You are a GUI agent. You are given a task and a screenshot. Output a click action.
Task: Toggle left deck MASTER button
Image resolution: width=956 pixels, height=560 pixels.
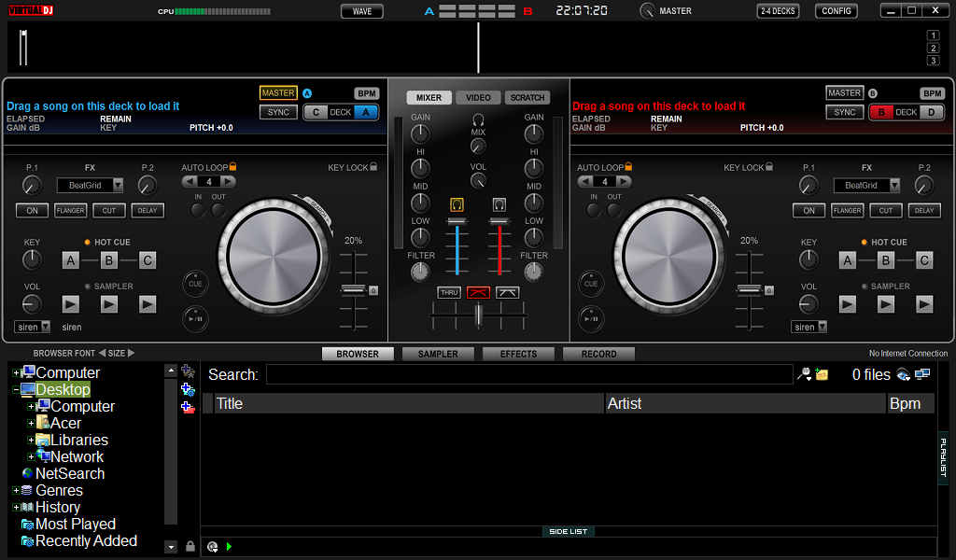278,92
